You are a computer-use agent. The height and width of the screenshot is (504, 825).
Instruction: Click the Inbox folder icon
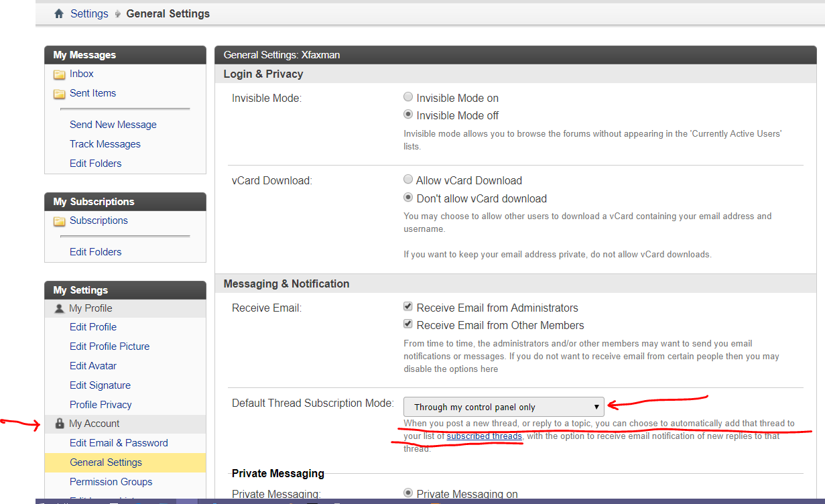(60, 74)
